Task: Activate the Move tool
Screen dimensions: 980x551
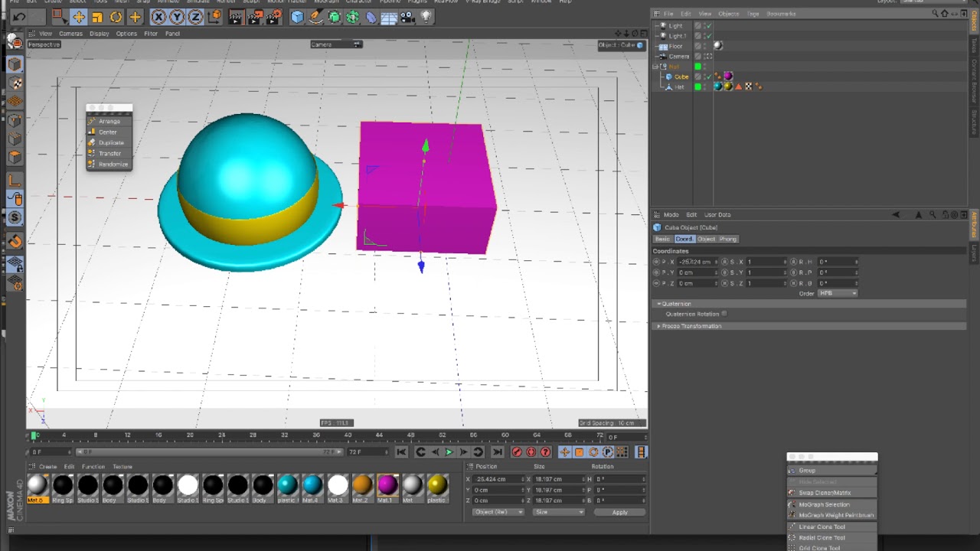Action: [78, 16]
